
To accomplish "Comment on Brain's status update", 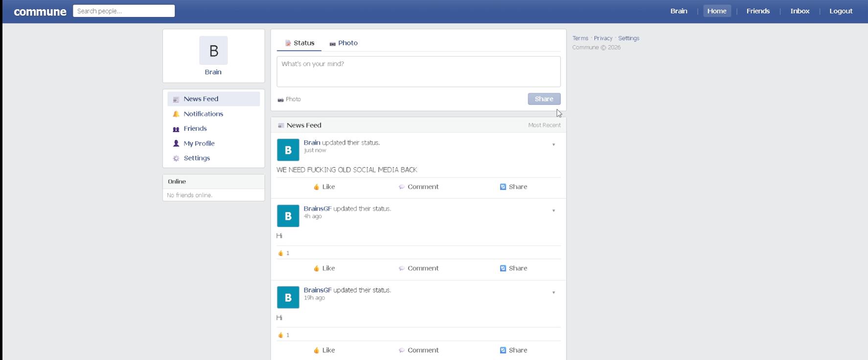I will pos(418,187).
